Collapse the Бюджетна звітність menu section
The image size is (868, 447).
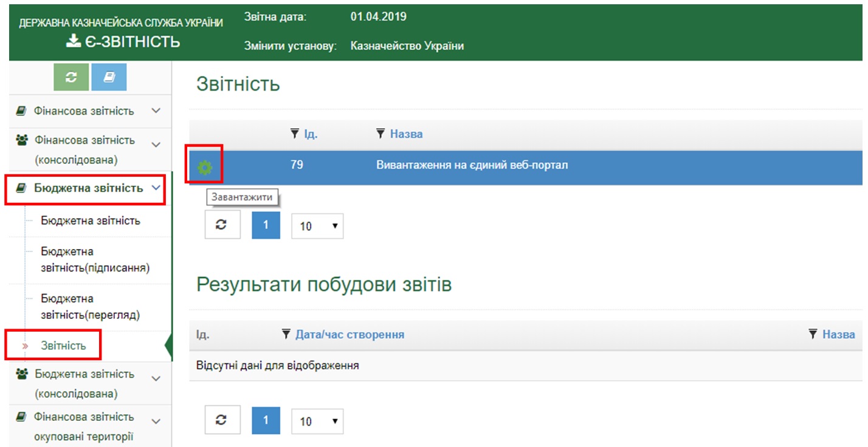156,188
